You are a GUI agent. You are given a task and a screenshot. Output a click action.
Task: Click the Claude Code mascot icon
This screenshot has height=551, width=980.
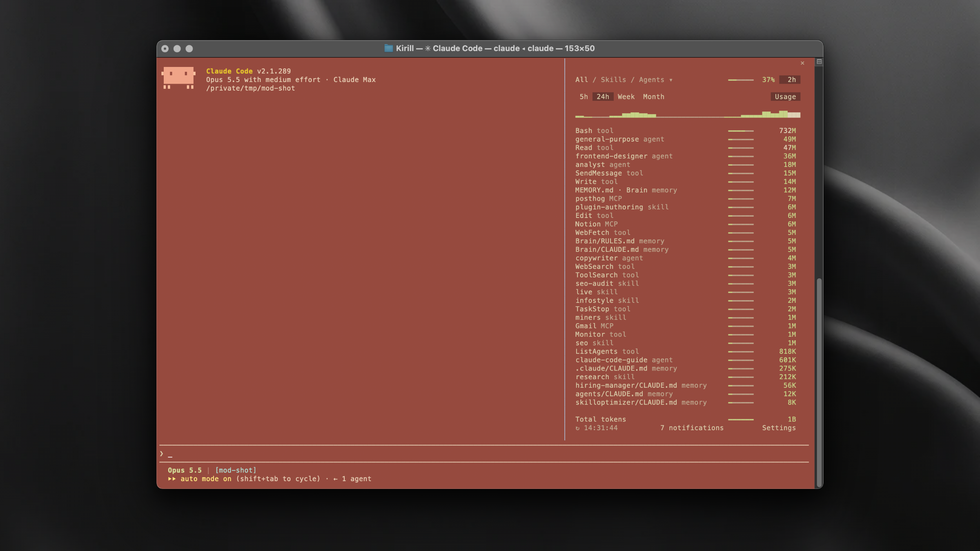[178, 78]
